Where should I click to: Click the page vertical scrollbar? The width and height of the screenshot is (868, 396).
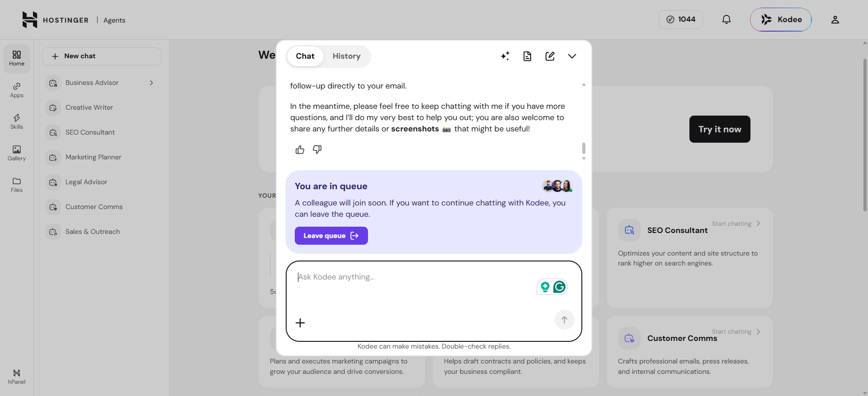[865, 135]
